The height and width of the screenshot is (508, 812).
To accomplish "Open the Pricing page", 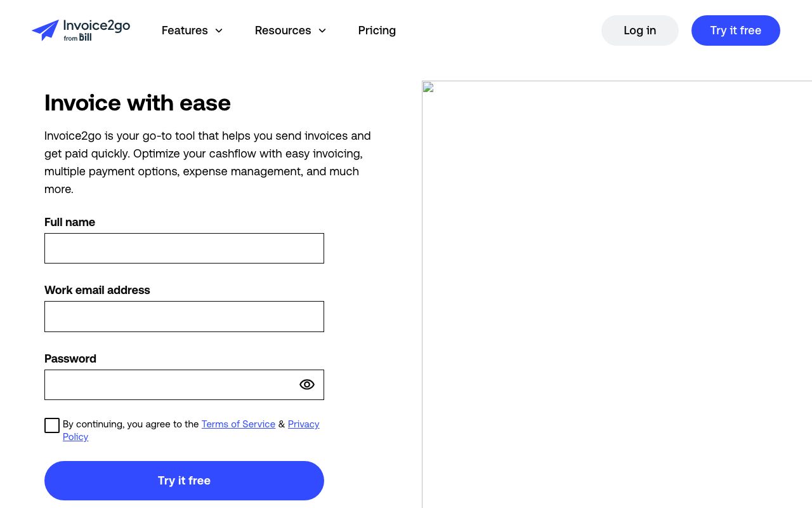I will (377, 30).
